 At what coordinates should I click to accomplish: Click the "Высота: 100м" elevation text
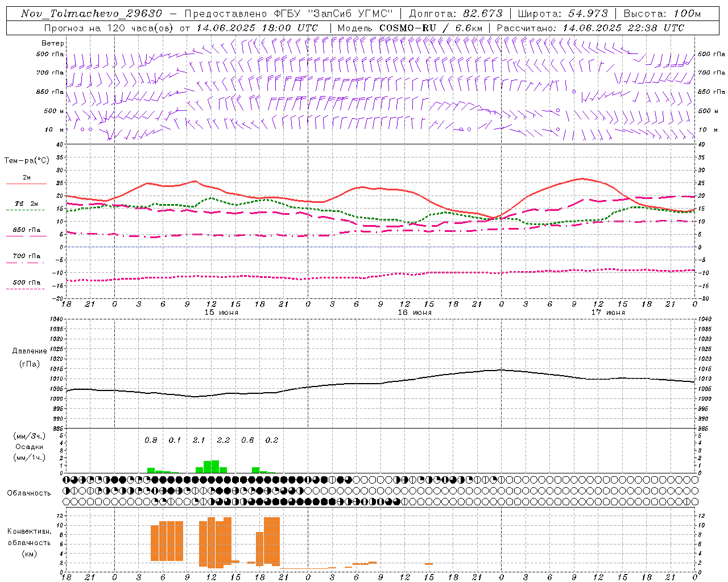click(662, 14)
